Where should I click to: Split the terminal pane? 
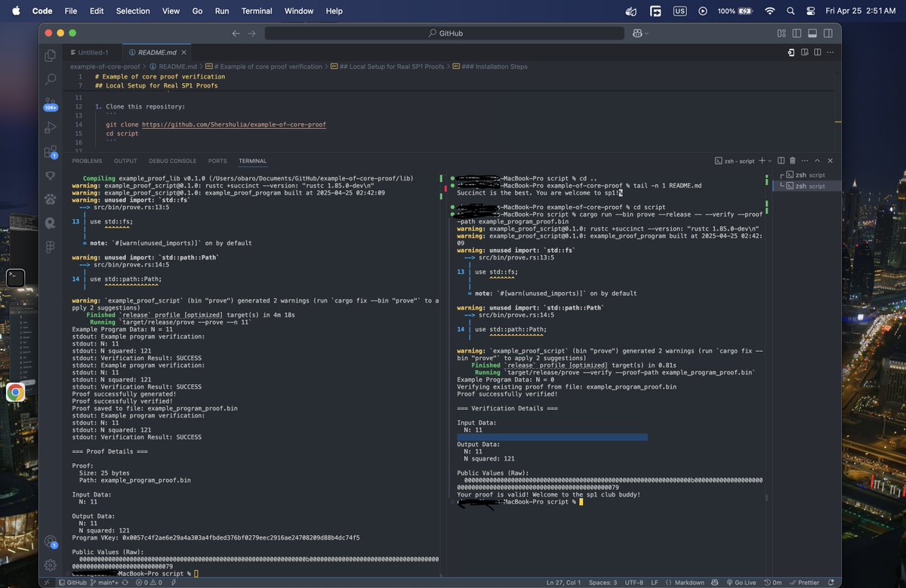(x=781, y=161)
